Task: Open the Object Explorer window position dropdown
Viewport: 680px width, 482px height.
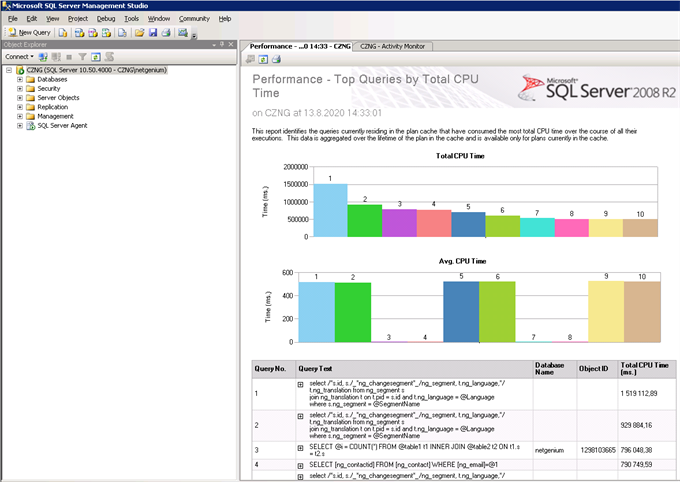Action: pyautogui.click(x=214, y=44)
